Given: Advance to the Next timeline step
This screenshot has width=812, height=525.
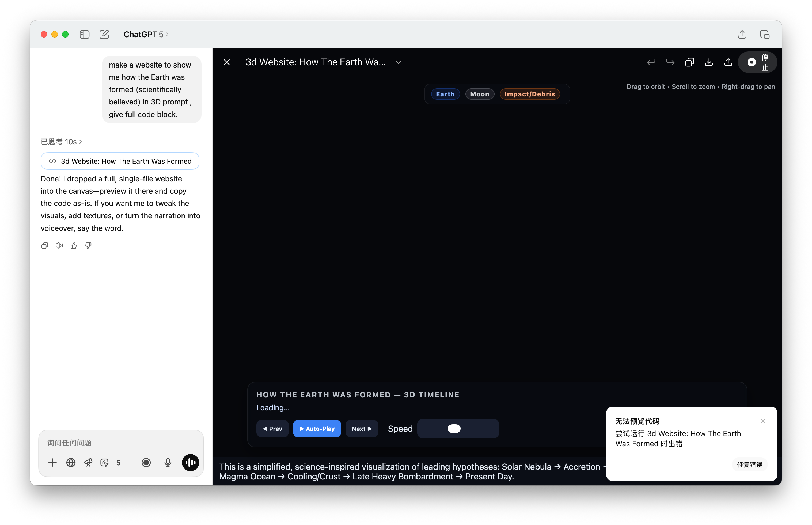Looking at the screenshot, I should [x=362, y=429].
